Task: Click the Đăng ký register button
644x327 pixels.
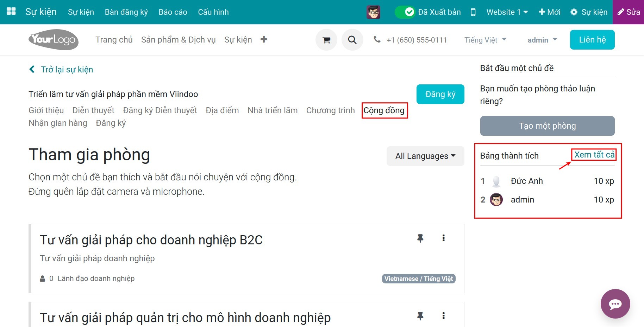Action: click(440, 94)
